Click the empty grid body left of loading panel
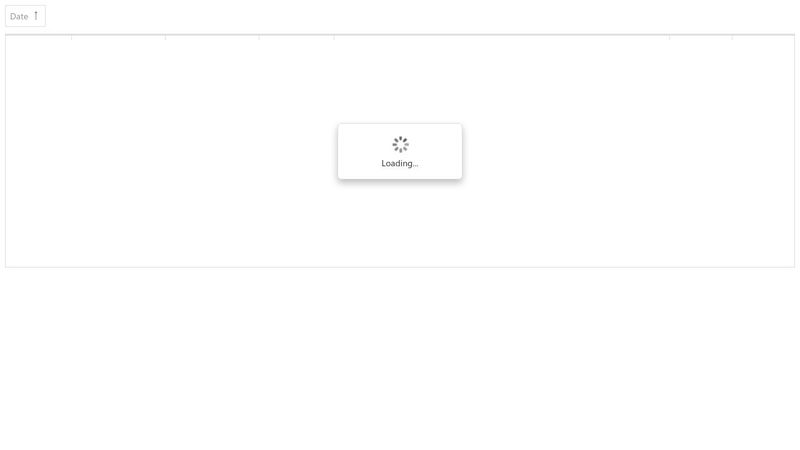Screen dimensions: 800x450 171,151
